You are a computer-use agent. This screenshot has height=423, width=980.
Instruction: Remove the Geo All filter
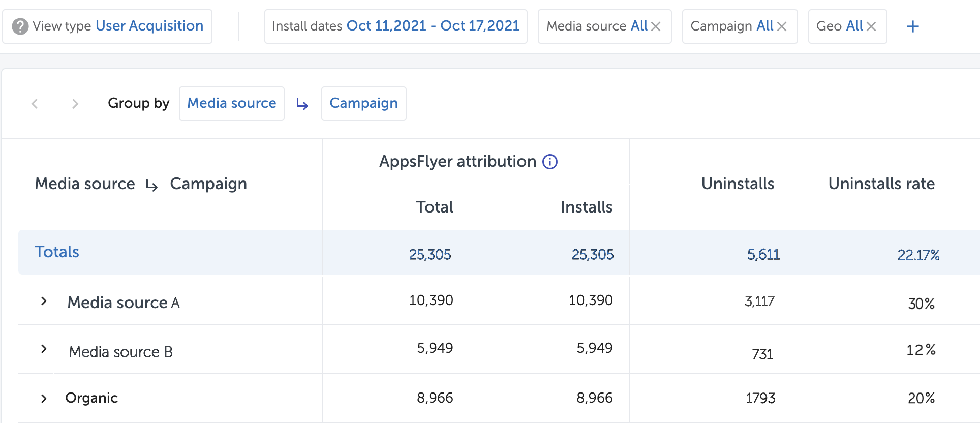(871, 26)
